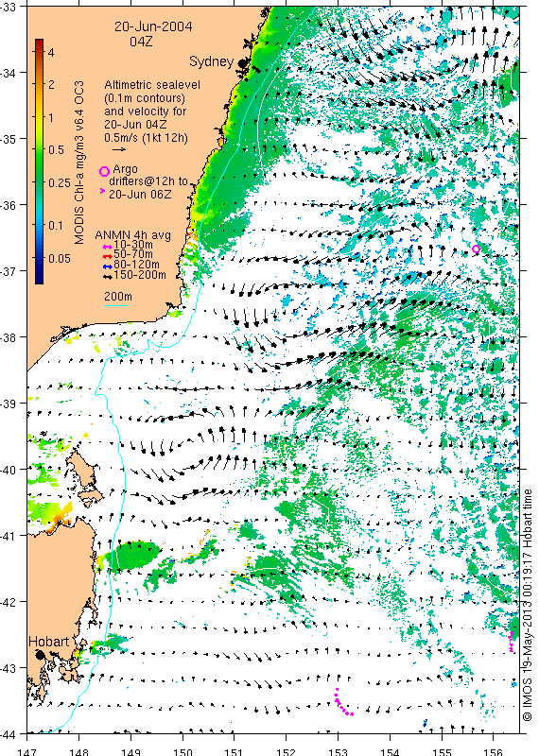Click the 0.5m/s velocity scale arrow
The height and width of the screenshot is (756, 539).
(119, 149)
